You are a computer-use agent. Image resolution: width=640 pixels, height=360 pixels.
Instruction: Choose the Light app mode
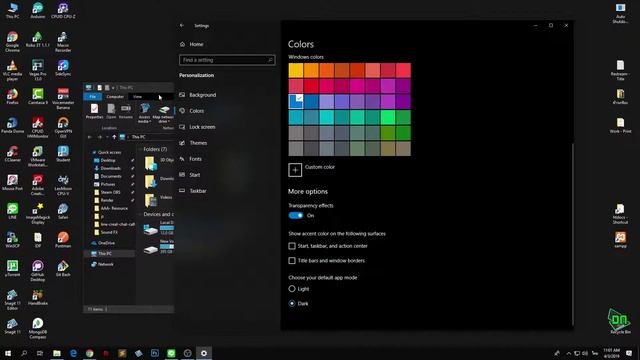tap(292, 289)
